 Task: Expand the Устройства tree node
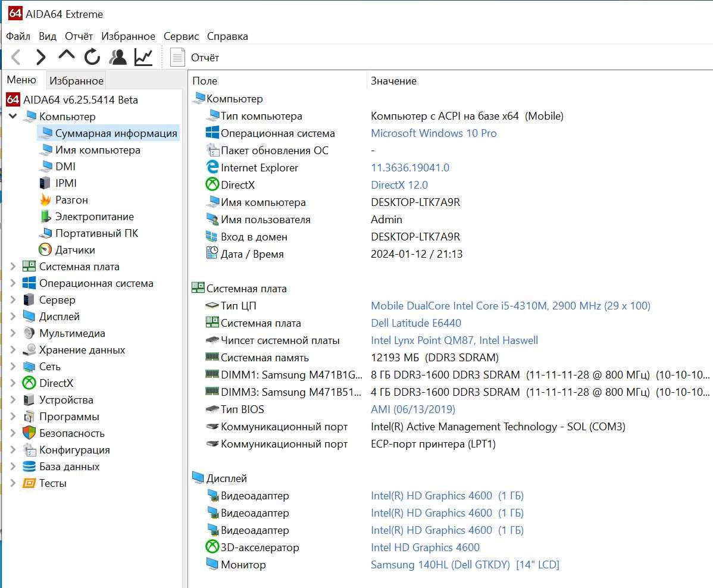pos(12,400)
